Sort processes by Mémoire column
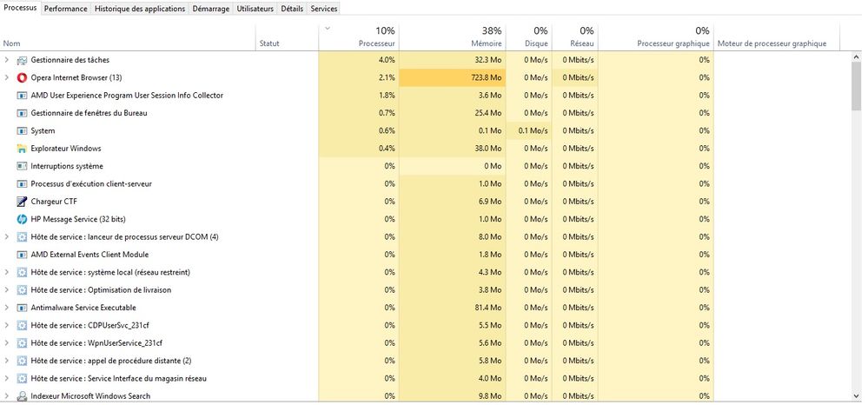 [486, 43]
